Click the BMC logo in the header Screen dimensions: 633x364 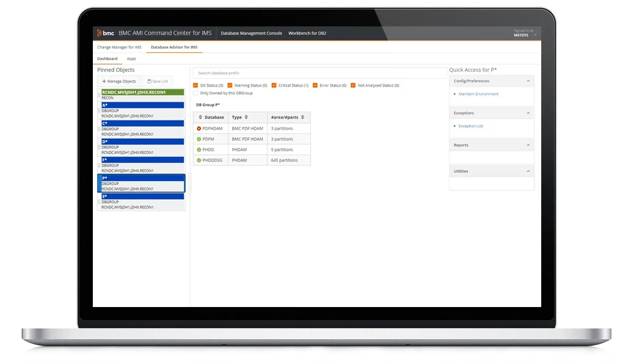(x=105, y=33)
